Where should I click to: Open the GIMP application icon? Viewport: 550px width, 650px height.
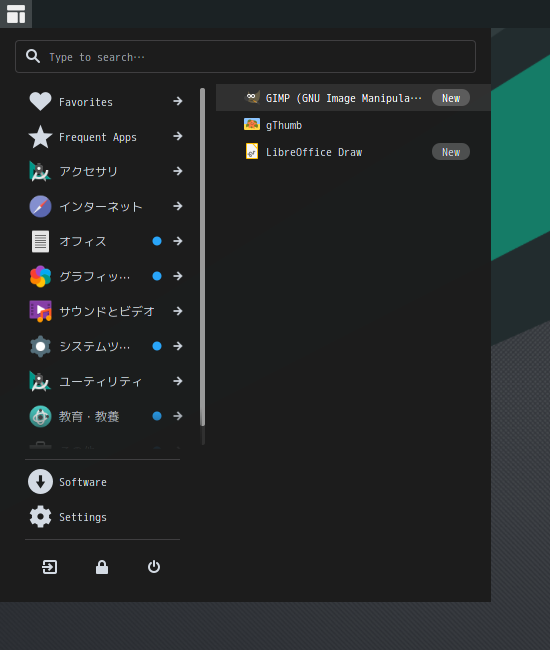[252, 98]
